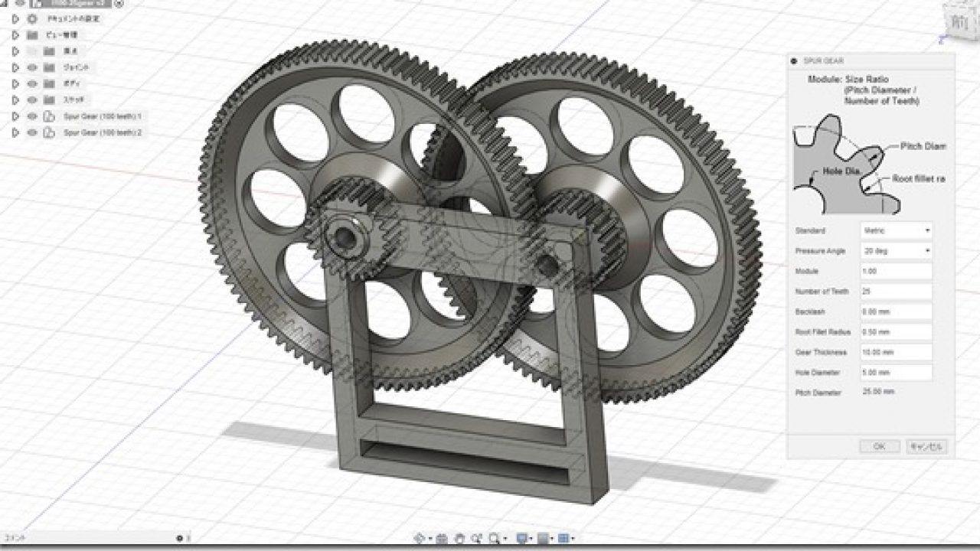This screenshot has width=980, height=551.
Task: Open the Viewports layout icon
Action: [x=563, y=539]
